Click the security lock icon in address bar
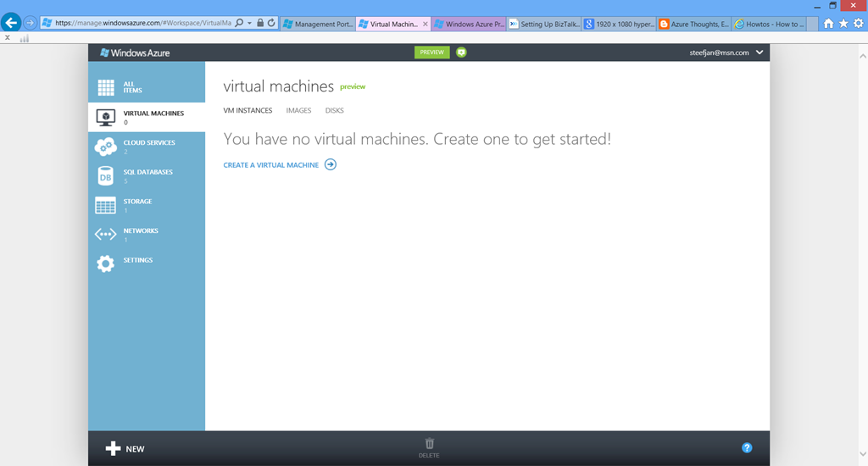The height and width of the screenshot is (466, 868). 260,23
